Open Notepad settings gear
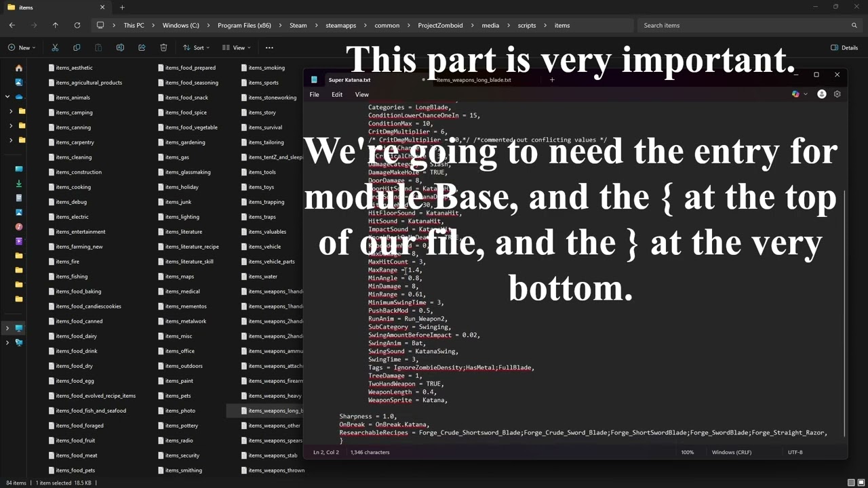This screenshot has width=868, height=488. point(837,94)
